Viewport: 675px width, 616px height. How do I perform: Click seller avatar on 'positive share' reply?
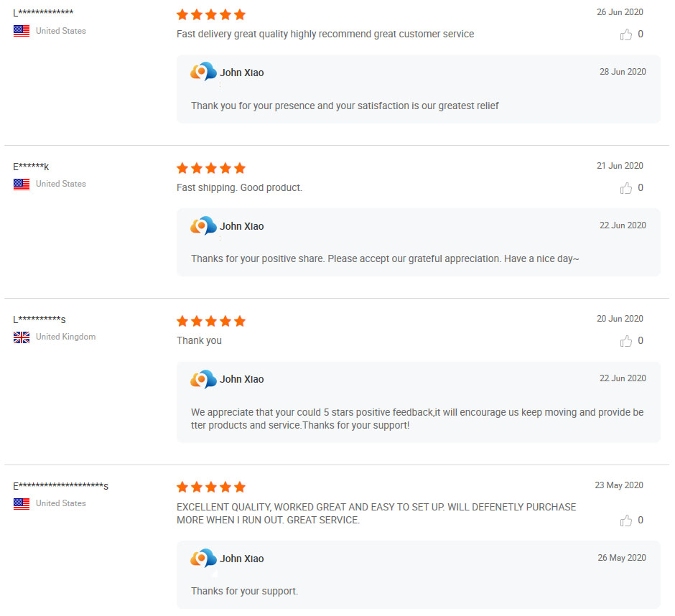(x=203, y=226)
